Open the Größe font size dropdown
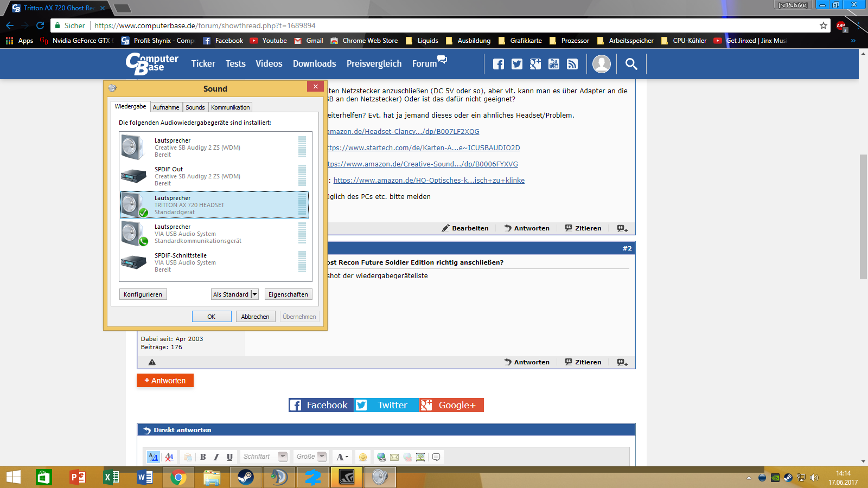 [x=311, y=457]
